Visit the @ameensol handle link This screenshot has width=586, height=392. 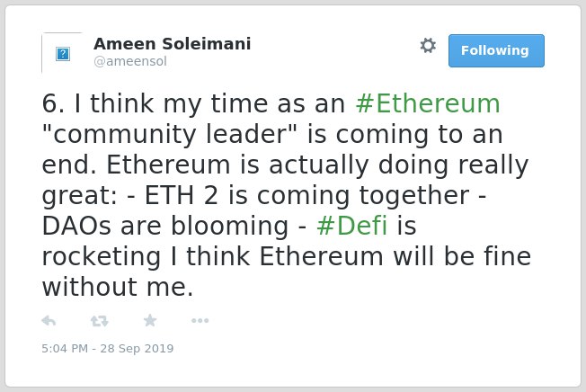130,61
